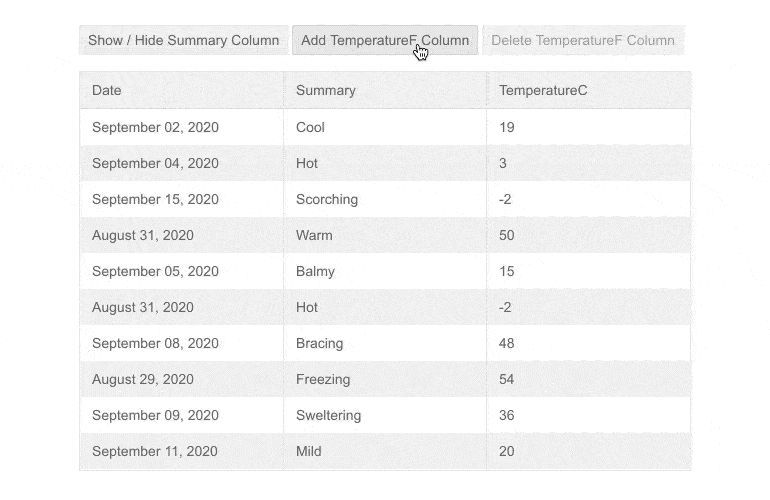
Task: Click the September 11, 2020 date cell
Action: pyautogui.click(x=155, y=452)
